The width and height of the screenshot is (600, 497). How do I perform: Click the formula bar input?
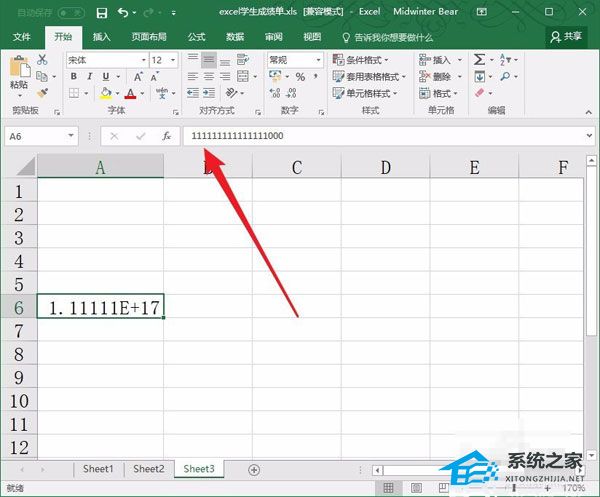(x=384, y=136)
